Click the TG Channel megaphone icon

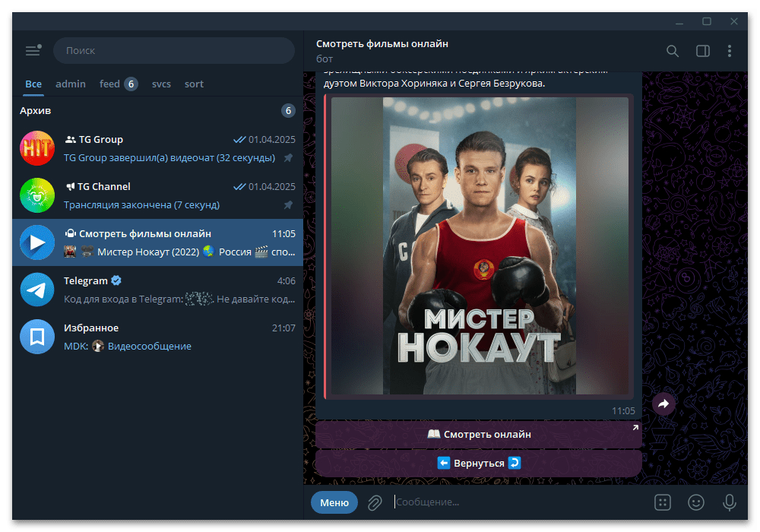point(70,186)
